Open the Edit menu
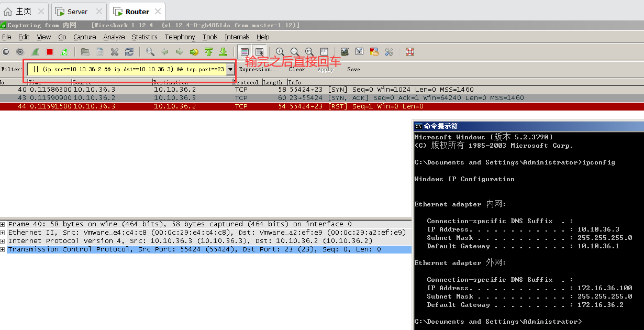Screen dimensions: 644x330 click(x=24, y=37)
